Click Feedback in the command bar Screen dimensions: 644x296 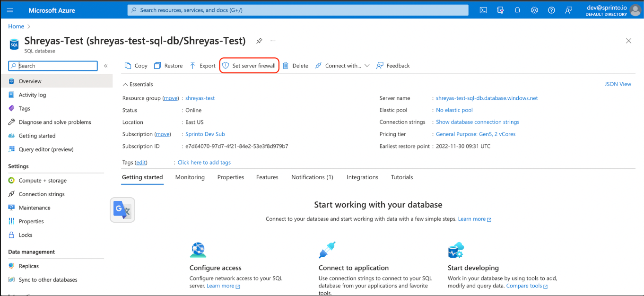tap(393, 66)
